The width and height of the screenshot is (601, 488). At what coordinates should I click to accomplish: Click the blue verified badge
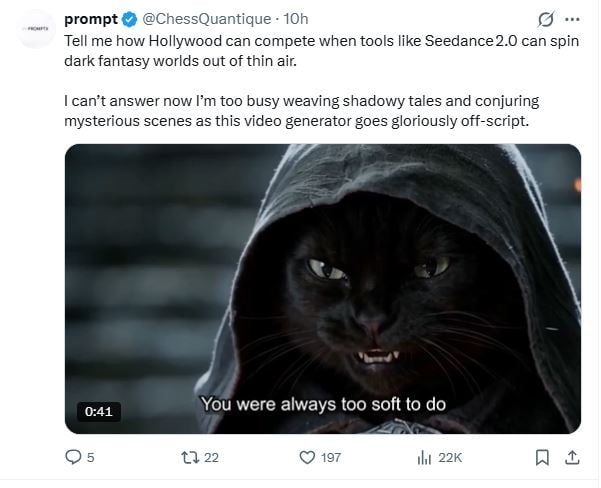(x=129, y=19)
